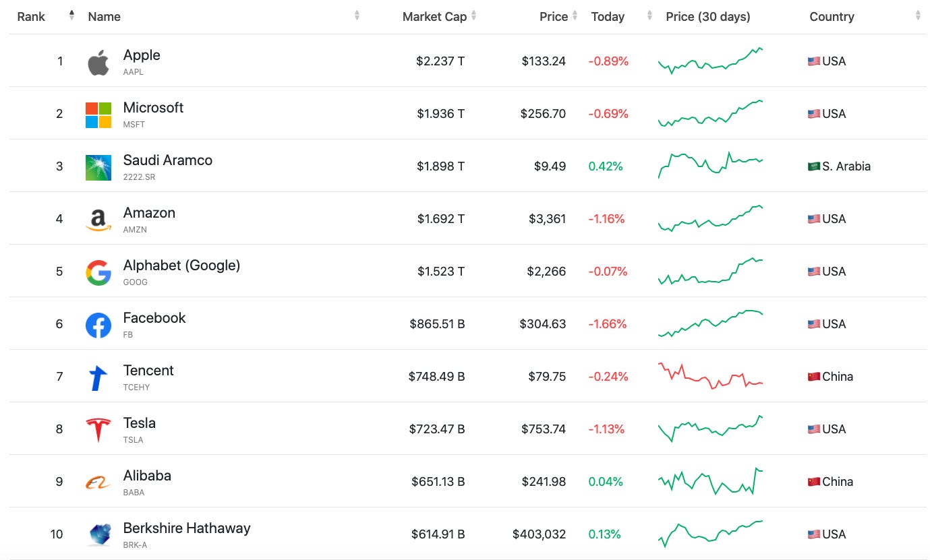Image resolution: width=930 pixels, height=560 pixels.
Task: Click the TCEHY ticker symbol
Action: coord(137,387)
